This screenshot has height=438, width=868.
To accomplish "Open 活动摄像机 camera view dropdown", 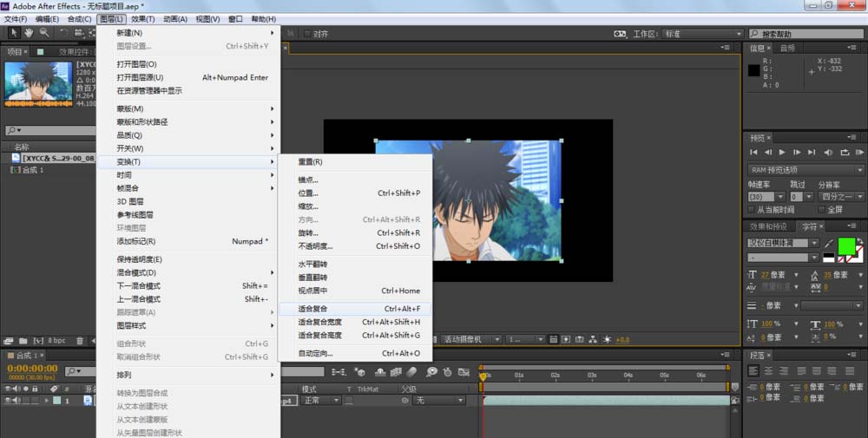I will [x=471, y=340].
